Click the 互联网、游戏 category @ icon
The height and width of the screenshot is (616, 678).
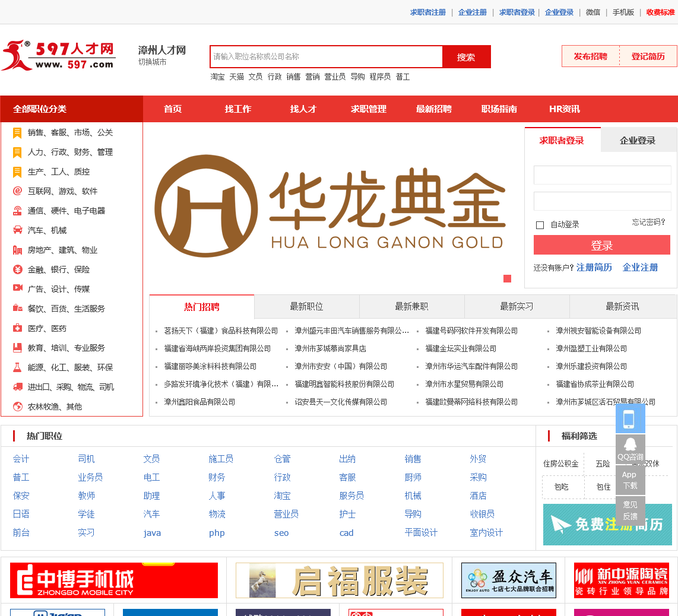pyautogui.click(x=17, y=191)
